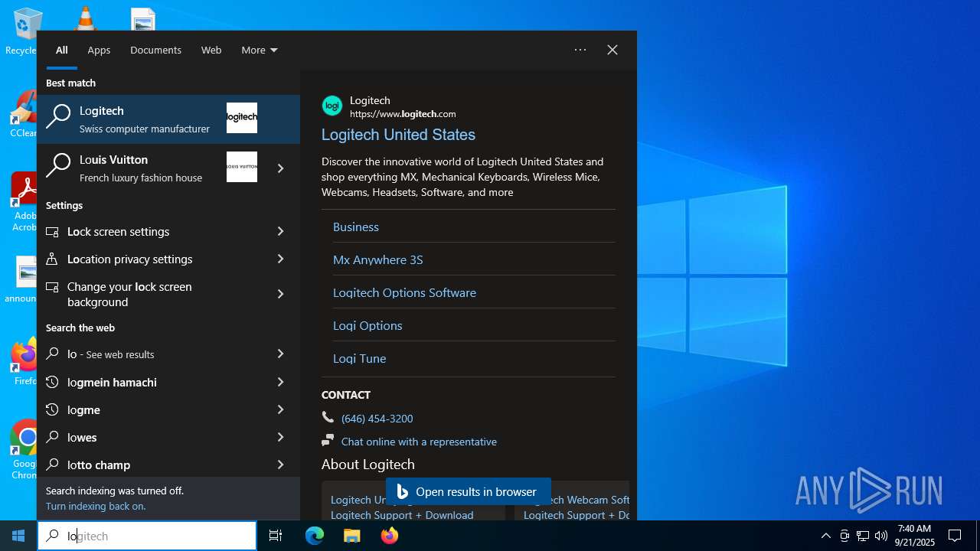Click the logmein hamachi history icon
This screenshot has height=551, width=980.
point(52,382)
